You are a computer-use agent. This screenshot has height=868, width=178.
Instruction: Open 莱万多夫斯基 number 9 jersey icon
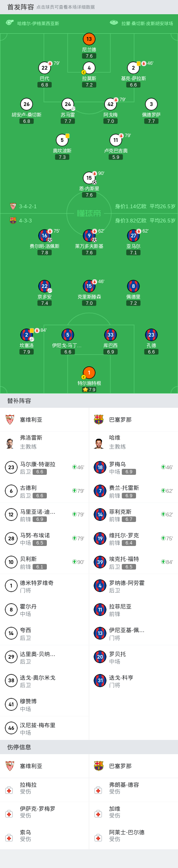coord(89,236)
